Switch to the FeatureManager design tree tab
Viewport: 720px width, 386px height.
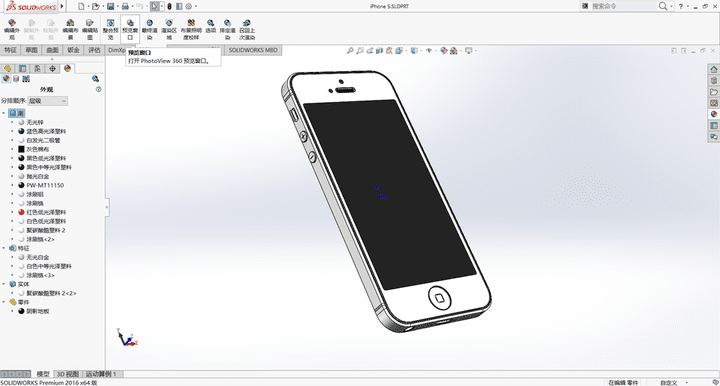point(7,68)
